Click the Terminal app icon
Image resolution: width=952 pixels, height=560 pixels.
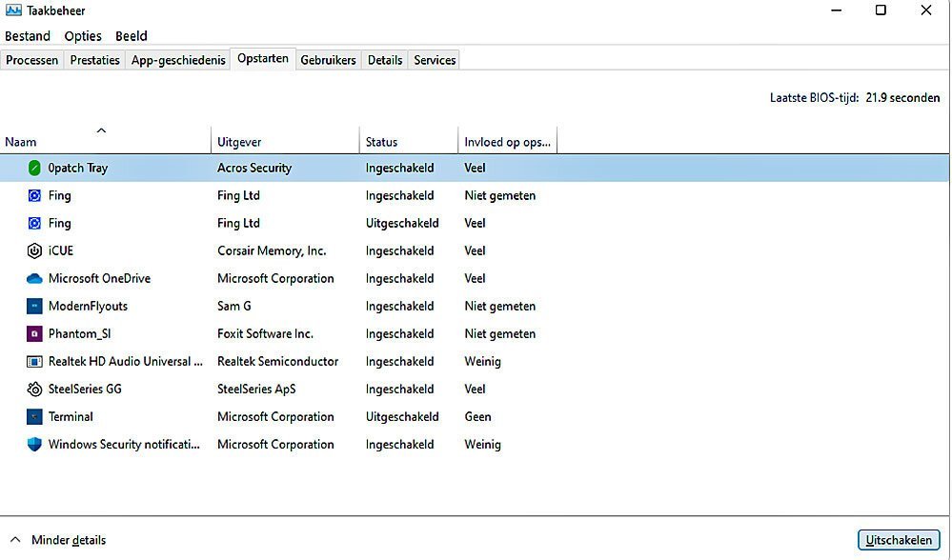click(x=34, y=417)
